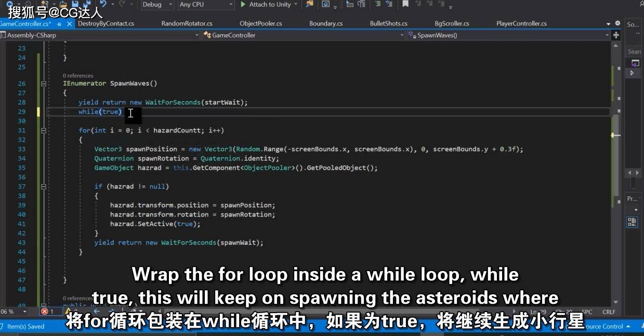Viewport: 644px width, 336px height.
Task: Click the split editor icon above the scrollbar
Action: coord(616,35)
